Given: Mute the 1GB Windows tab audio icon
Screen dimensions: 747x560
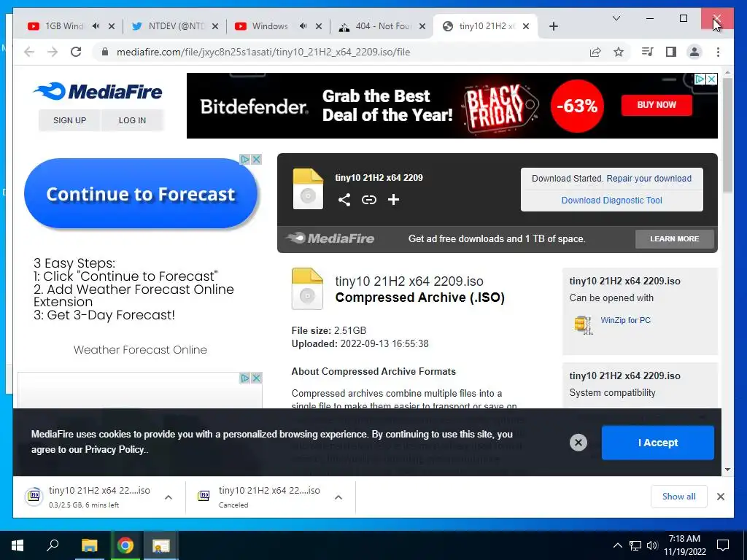Looking at the screenshot, I should click(x=96, y=26).
